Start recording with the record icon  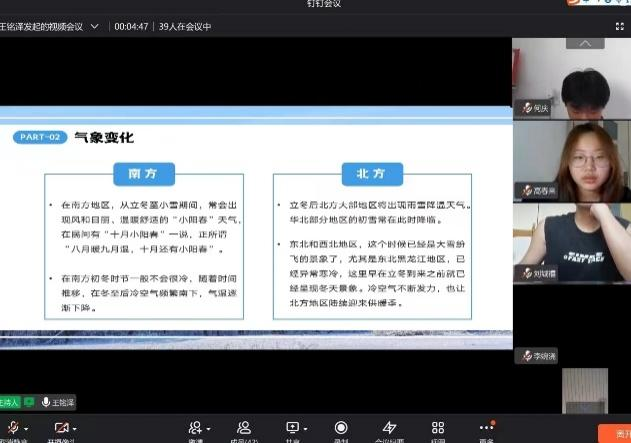click(341, 429)
